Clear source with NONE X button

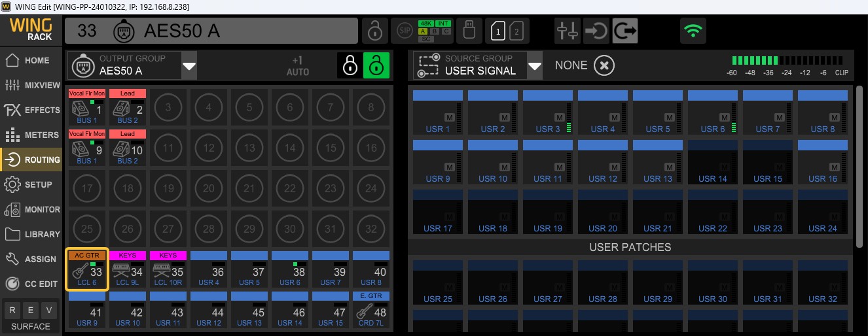[604, 65]
